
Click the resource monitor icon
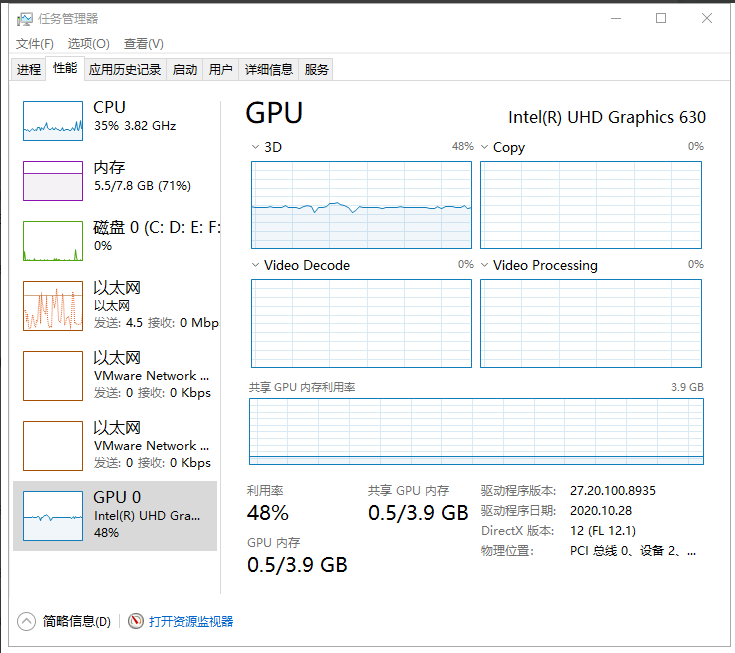pos(136,621)
